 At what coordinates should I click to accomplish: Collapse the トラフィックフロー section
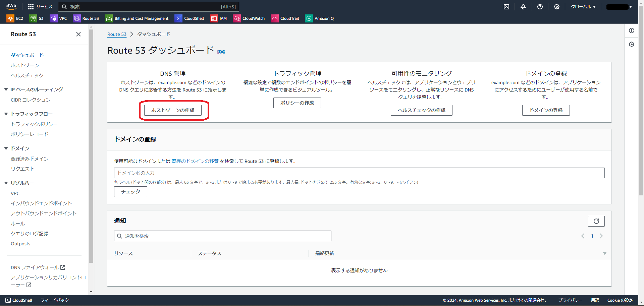[6, 114]
